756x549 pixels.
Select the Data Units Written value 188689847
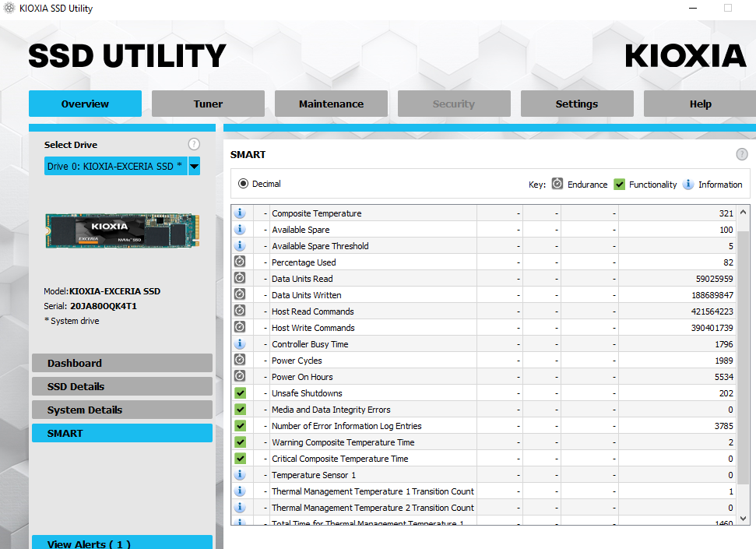[x=712, y=295]
